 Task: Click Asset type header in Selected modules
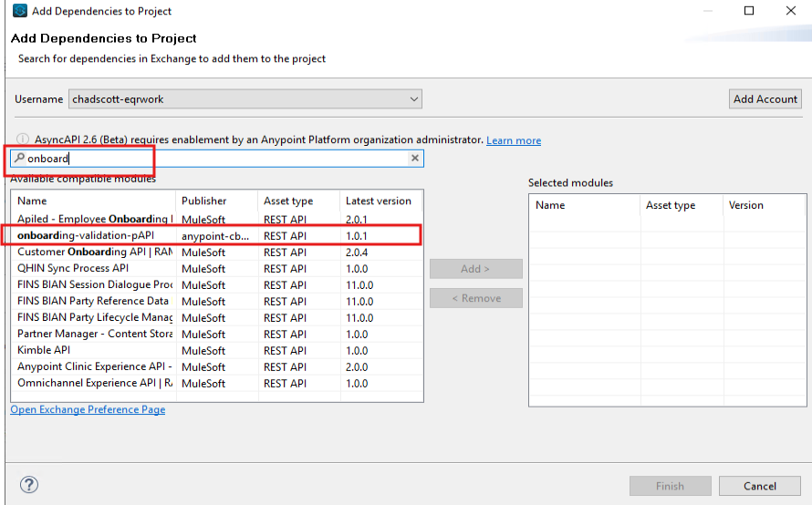[679, 205]
